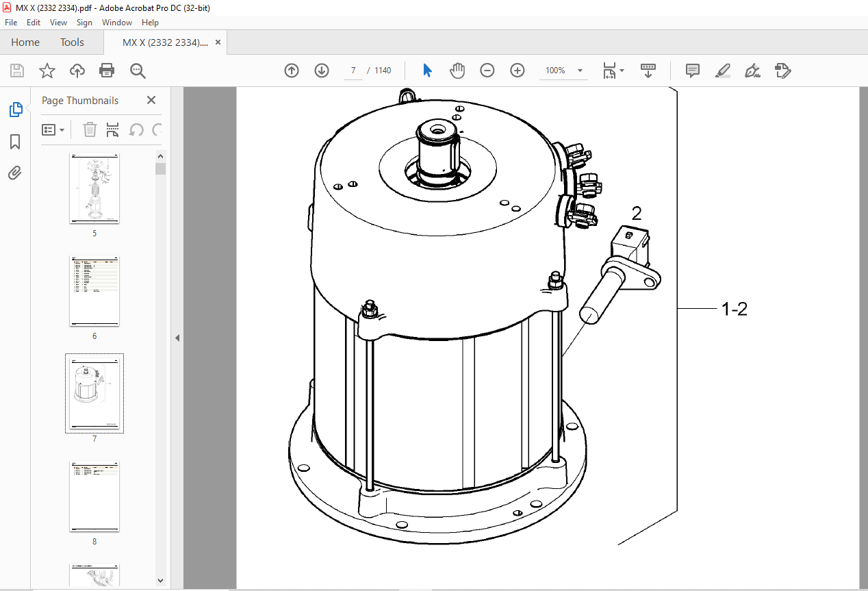Click the dashed-line page icon in thumbnails toolbar

[113, 129]
